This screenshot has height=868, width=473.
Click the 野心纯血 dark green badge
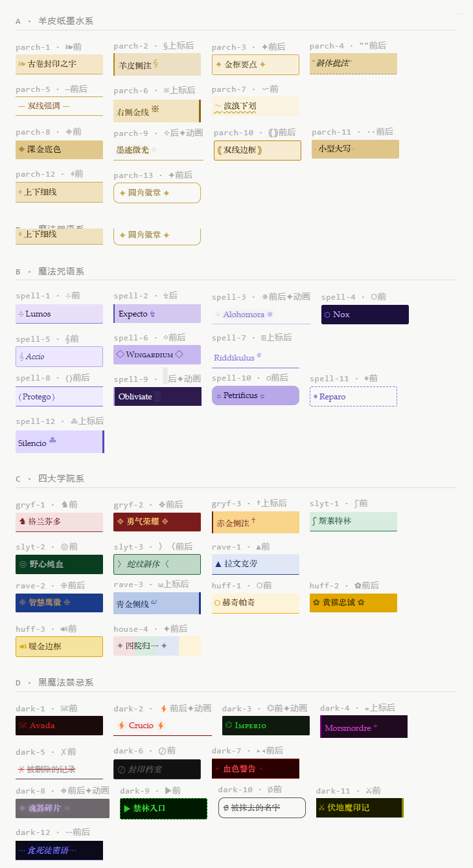tap(59, 564)
